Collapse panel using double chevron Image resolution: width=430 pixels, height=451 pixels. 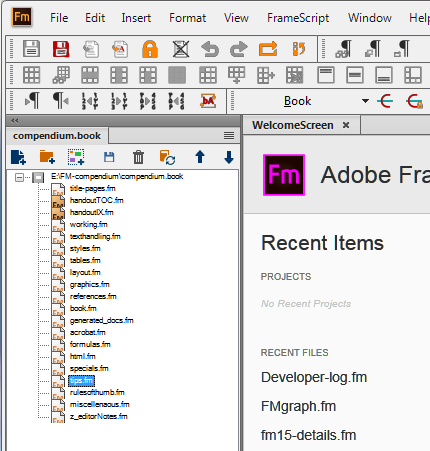tap(15, 121)
